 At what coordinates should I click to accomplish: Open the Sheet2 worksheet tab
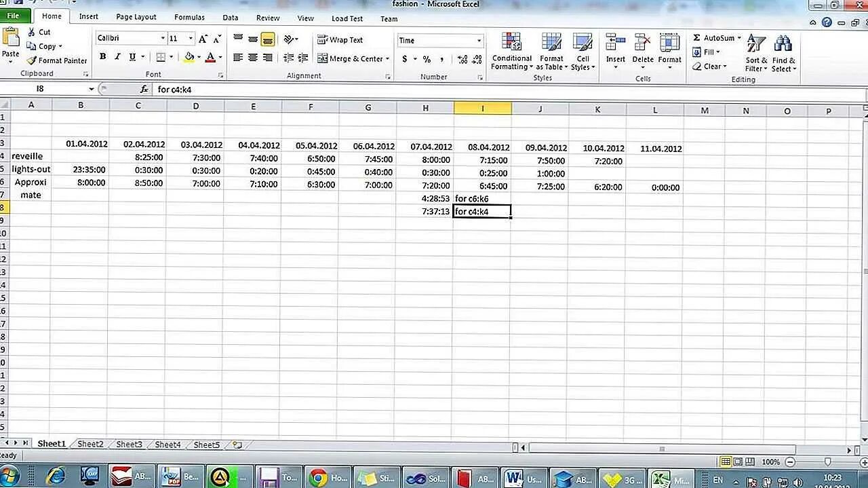tap(90, 445)
